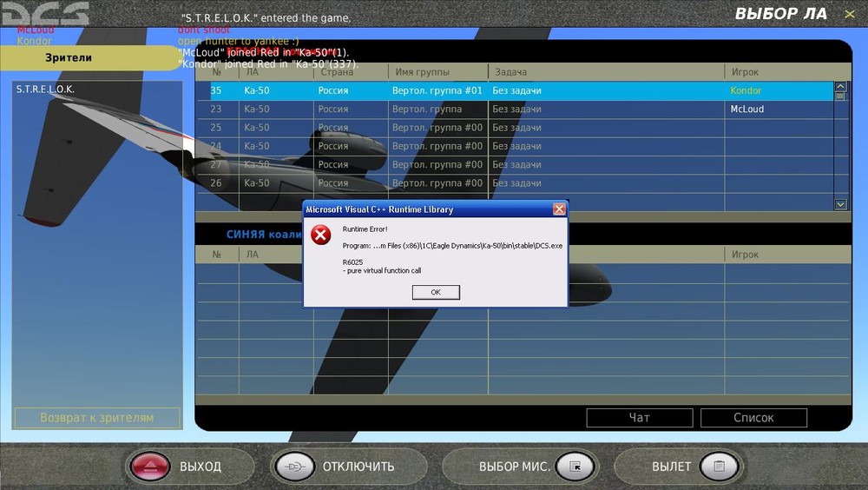Click Игрок column header in blue table

(x=745, y=255)
